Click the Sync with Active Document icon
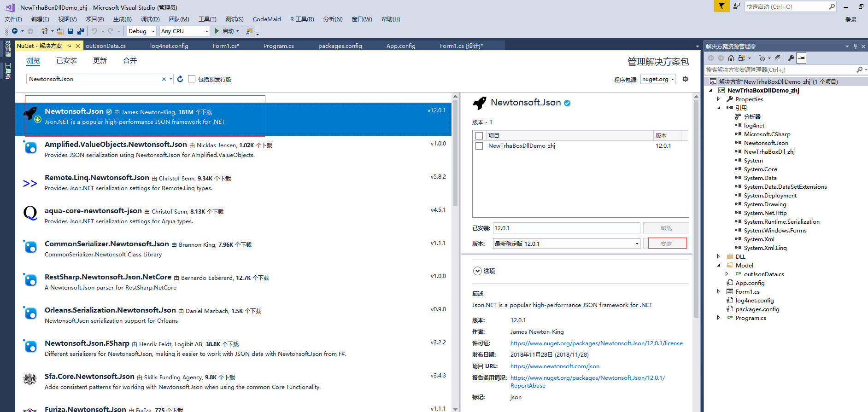 pos(742,58)
